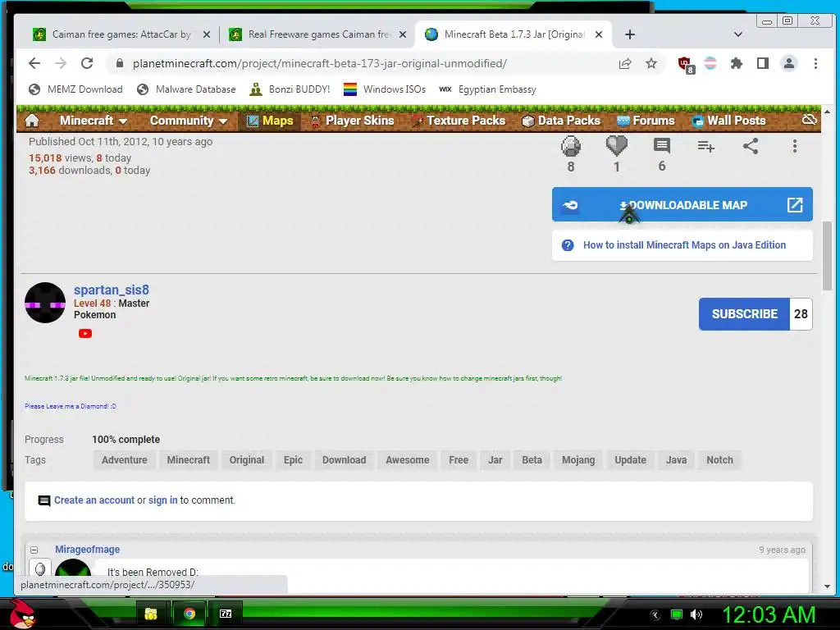
Task: Open a new browser tab
Action: coord(630,34)
